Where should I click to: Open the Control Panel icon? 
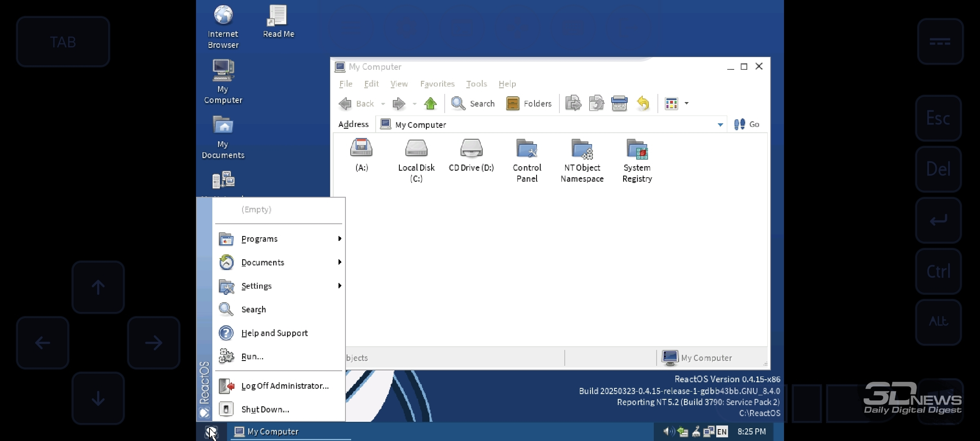coord(527,149)
